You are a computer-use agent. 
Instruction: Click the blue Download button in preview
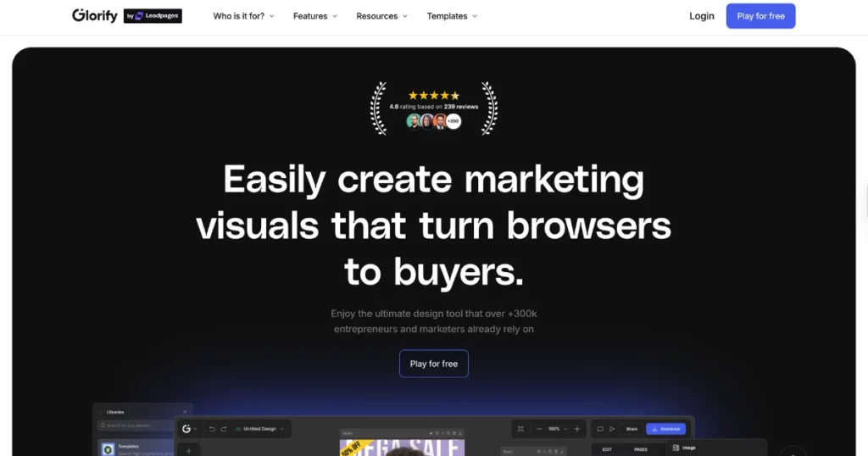pyautogui.click(x=666, y=429)
